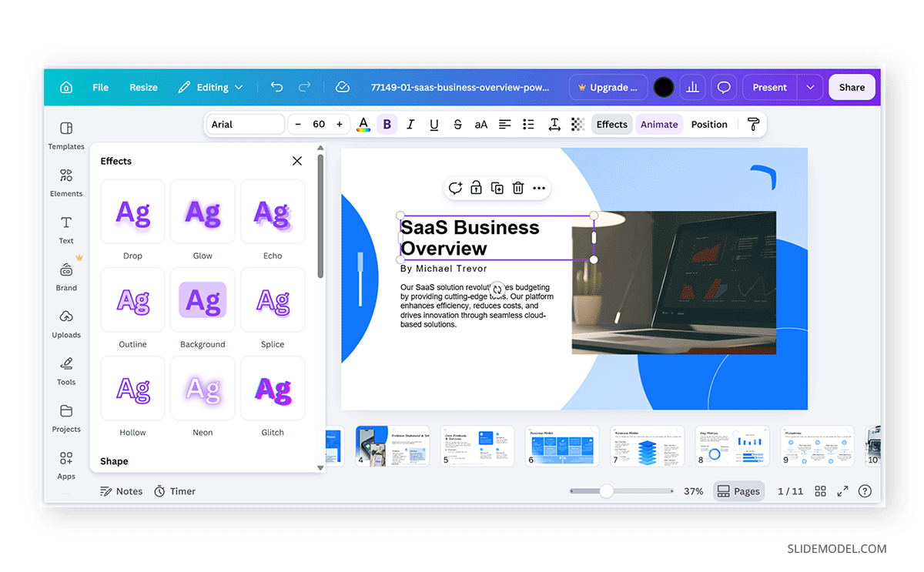Select the Text tool in sidebar

(66, 229)
